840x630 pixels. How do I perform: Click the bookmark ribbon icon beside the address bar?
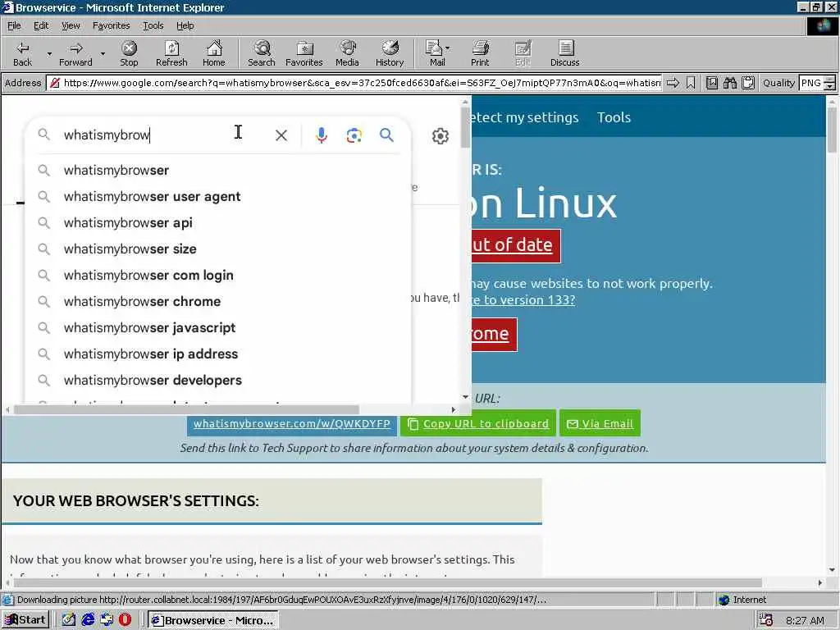[x=691, y=83]
